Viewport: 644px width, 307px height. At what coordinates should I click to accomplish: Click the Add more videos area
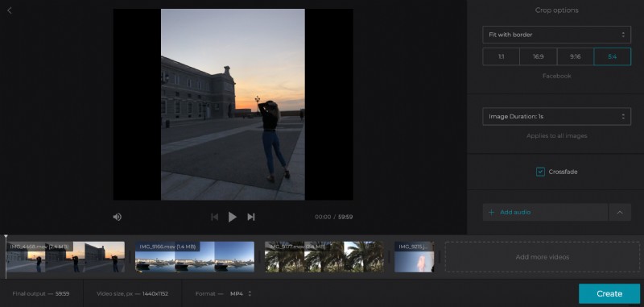[542, 257]
